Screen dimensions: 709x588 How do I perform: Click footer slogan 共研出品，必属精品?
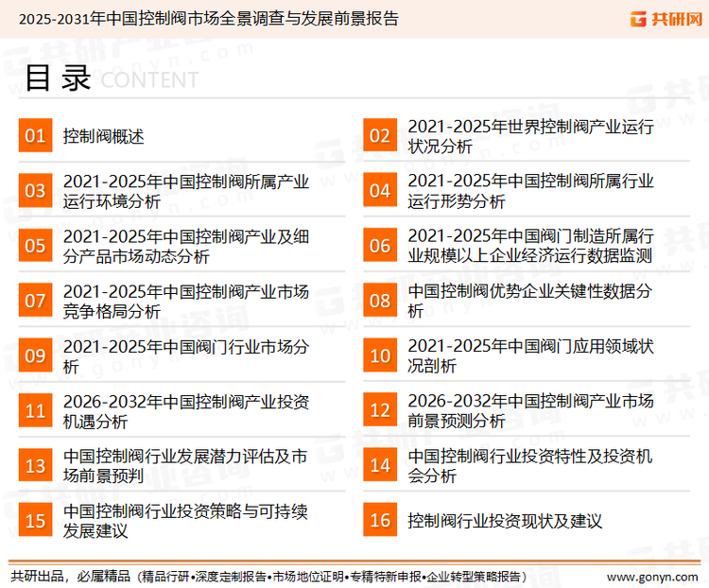pos(70,577)
